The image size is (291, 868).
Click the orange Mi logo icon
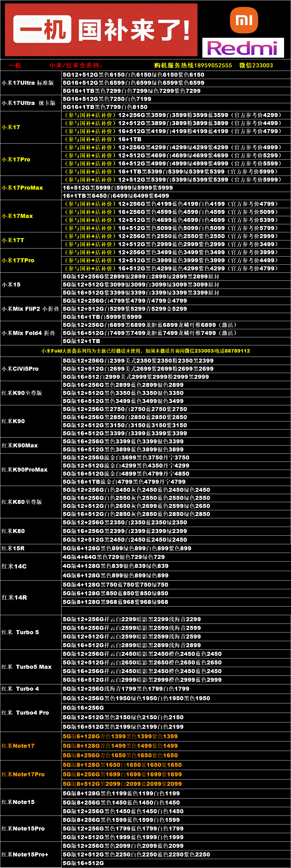tap(244, 20)
